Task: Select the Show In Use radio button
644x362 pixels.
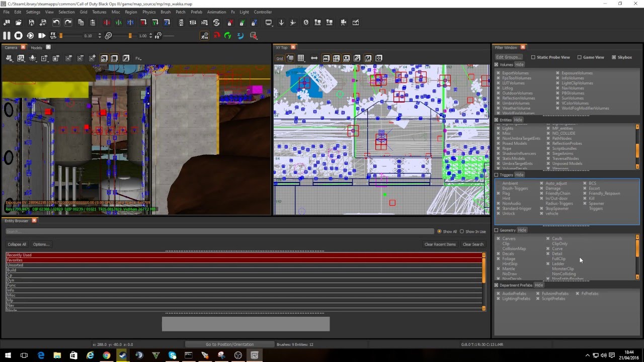Action: pyautogui.click(x=462, y=232)
